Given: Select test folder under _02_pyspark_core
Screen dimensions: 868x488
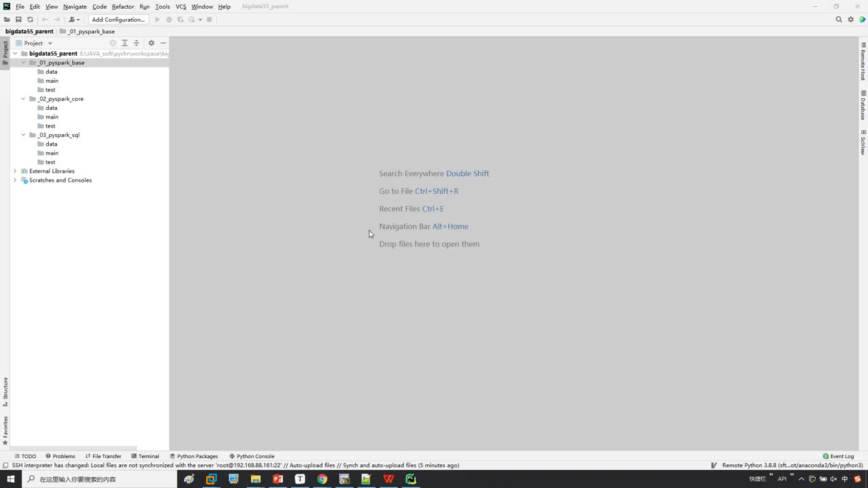Looking at the screenshot, I should [x=50, y=126].
